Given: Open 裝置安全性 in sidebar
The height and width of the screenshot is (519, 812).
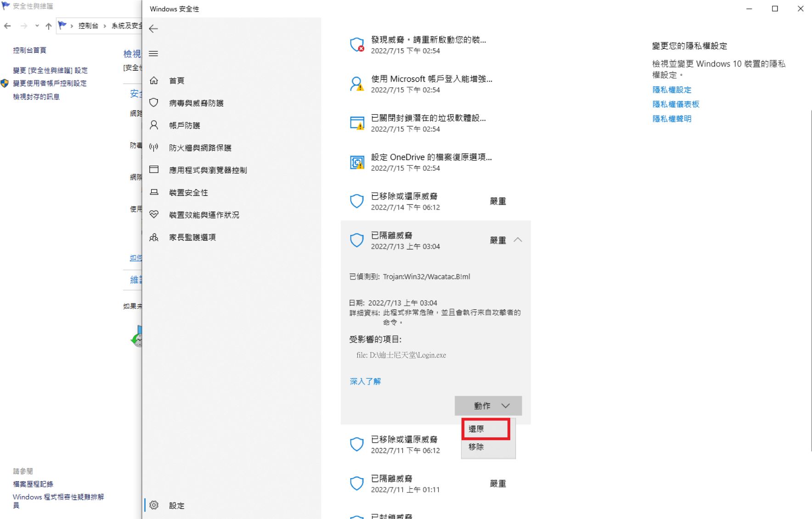Looking at the screenshot, I should click(x=188, y=192).
